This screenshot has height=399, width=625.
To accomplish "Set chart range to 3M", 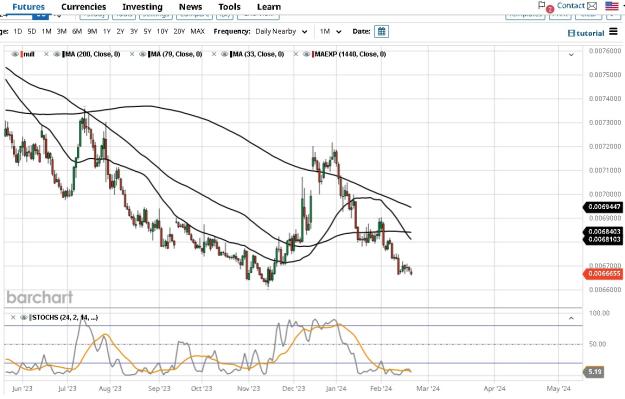I will pyautogui.click(x=61, y=31).
